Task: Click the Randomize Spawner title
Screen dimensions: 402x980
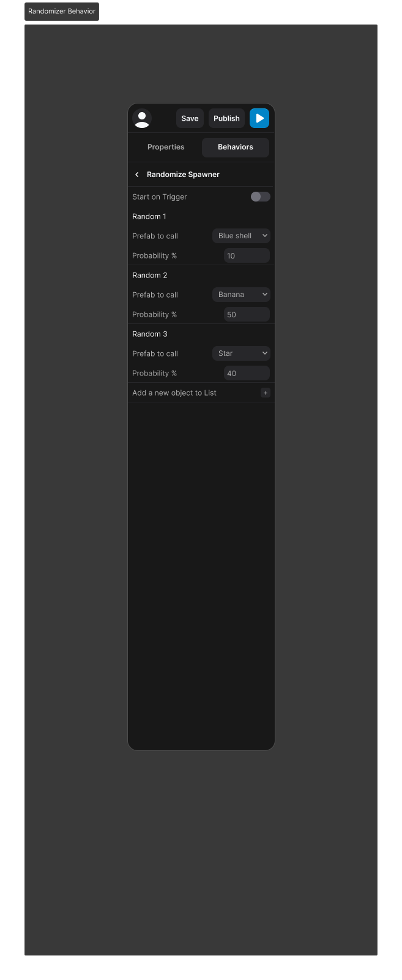Action: click(x=183, y=175)
